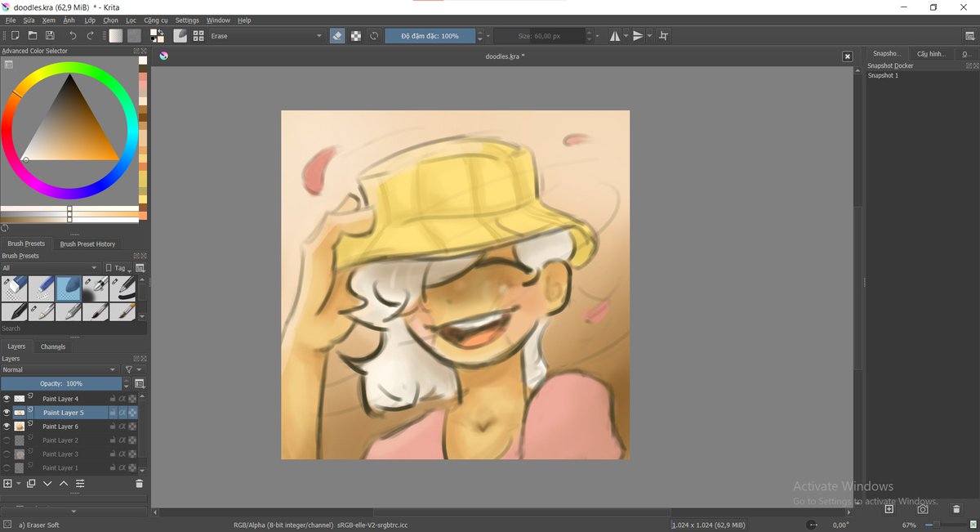Toggle eraser mode in the toolbar

tap(338, 36)
